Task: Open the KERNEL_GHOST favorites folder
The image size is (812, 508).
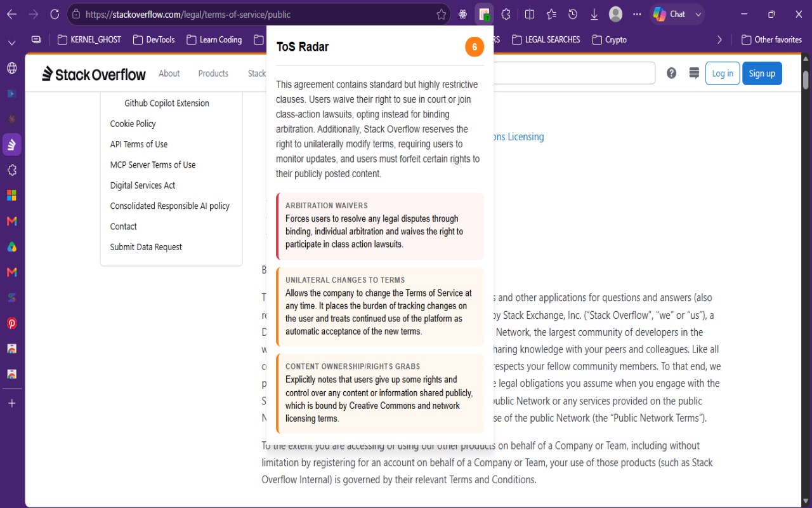Action: [x=89, y=39]
